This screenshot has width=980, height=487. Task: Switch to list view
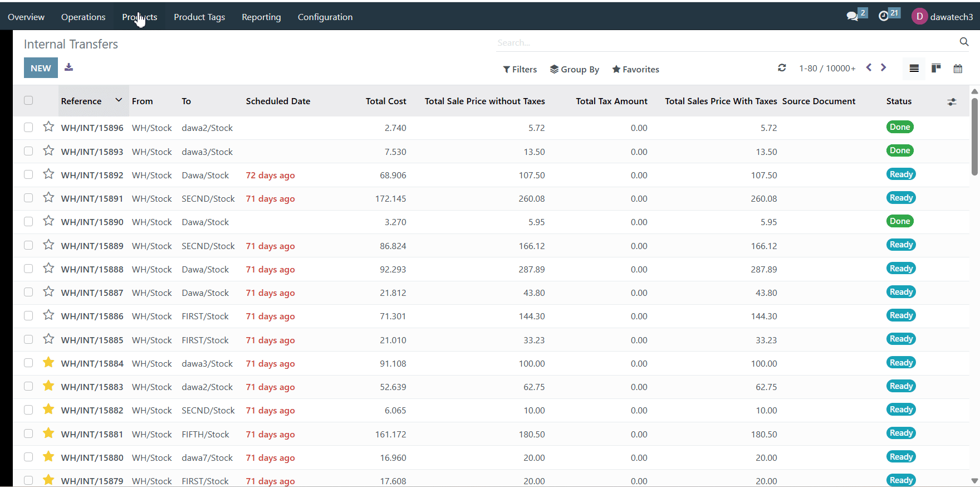[x=914, y=69]
